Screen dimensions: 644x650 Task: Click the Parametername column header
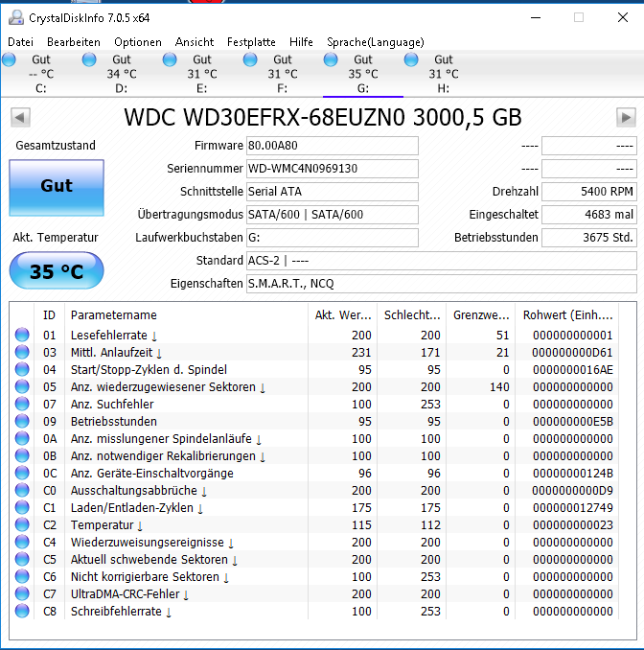(114, 314)
